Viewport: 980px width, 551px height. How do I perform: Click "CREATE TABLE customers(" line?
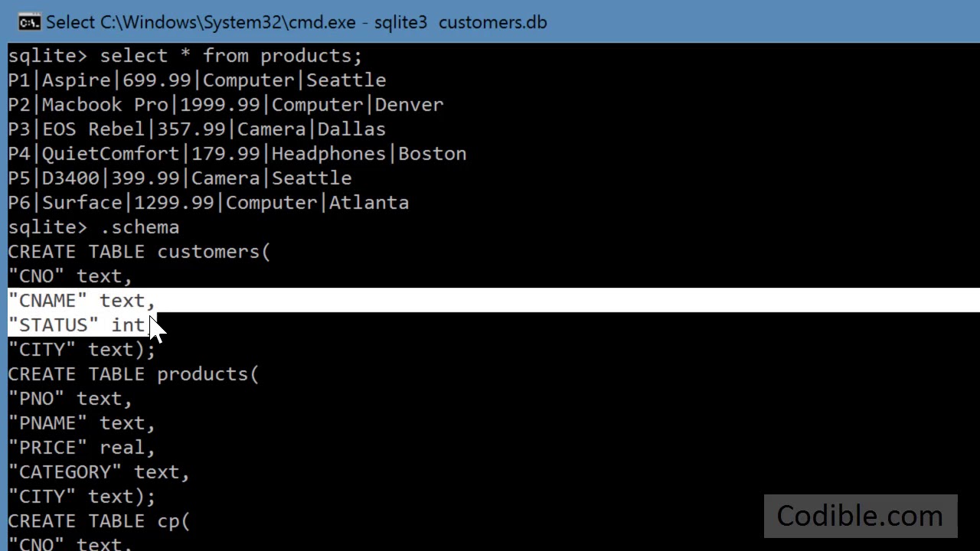coord(139,252)
